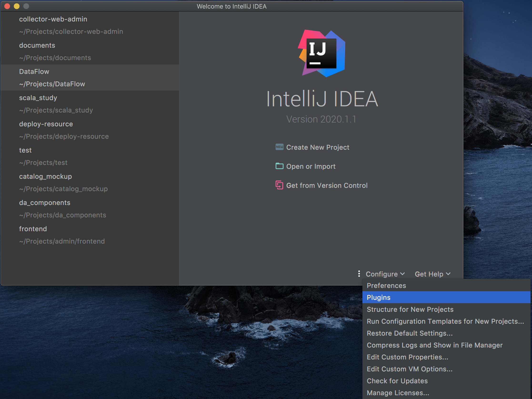The image size is (532, 399).
Task: Click Get from Version Control link
Action: coord(327,185)
